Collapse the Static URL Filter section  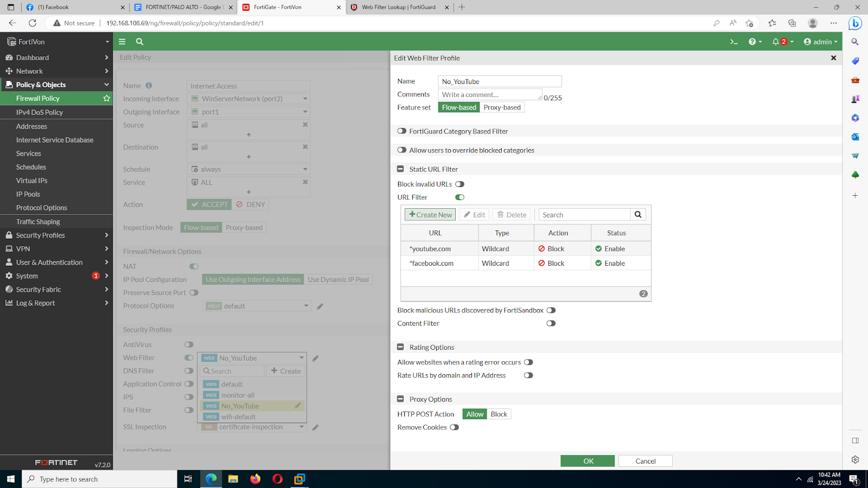click(400, 169)
